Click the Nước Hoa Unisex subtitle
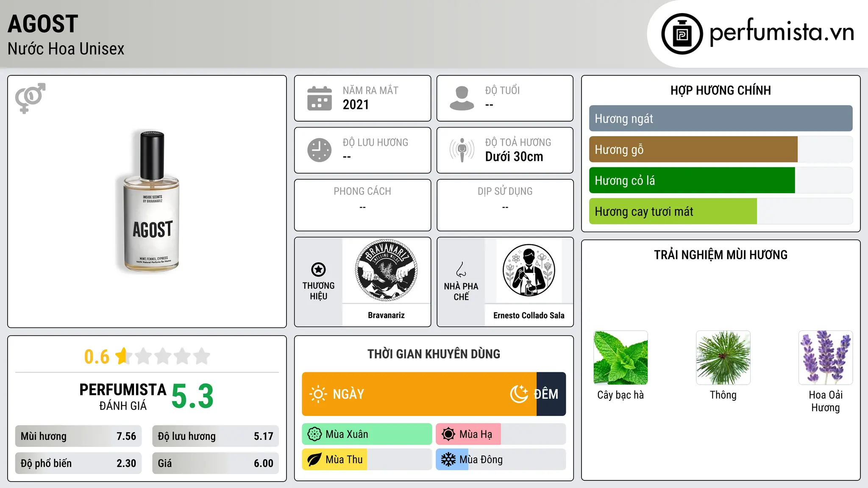868x488 pixels. 66,49
